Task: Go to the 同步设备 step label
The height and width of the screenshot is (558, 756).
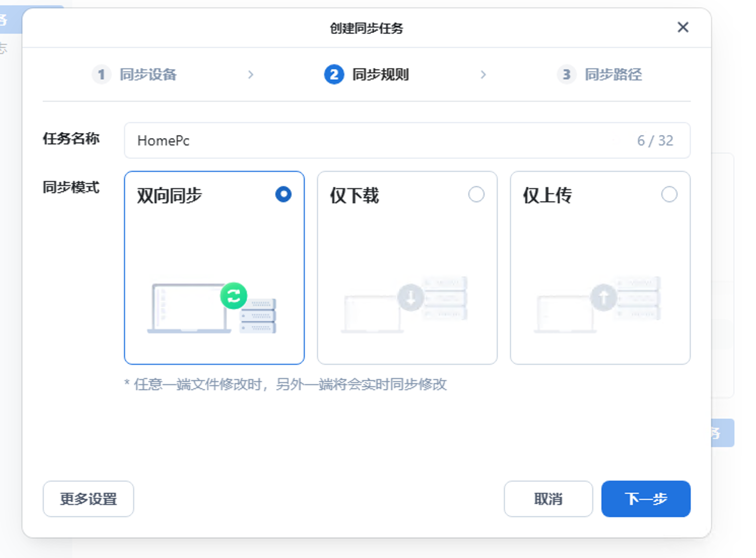Action: pos(148,75)
